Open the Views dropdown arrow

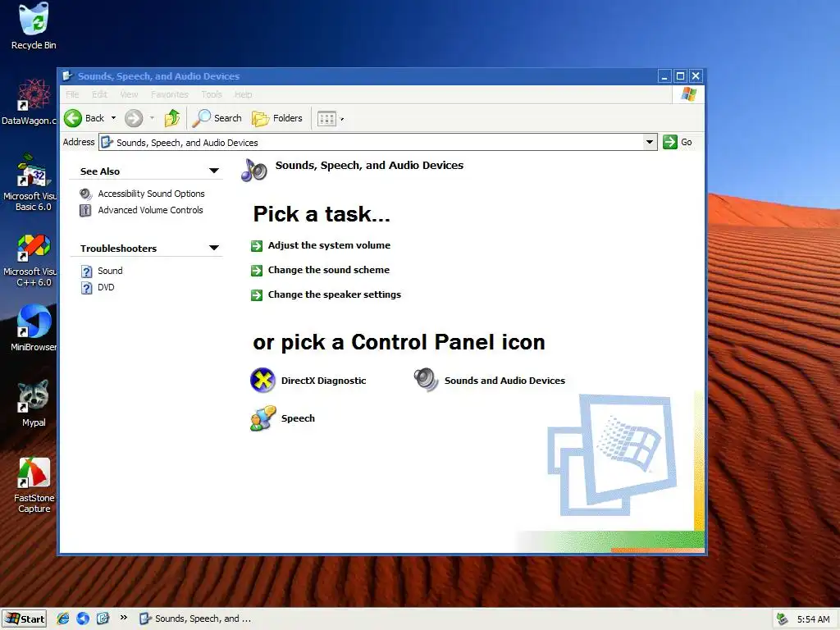(342, 119)
